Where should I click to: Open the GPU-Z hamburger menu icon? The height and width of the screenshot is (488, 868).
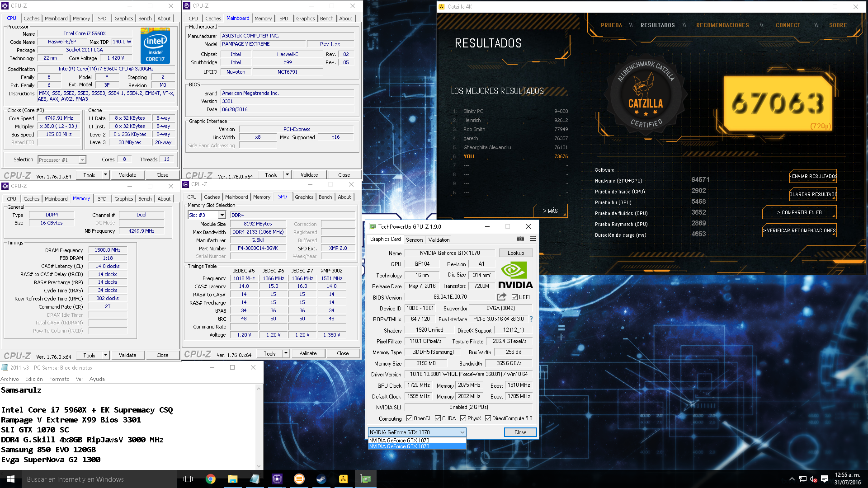[x=533, y=239]
